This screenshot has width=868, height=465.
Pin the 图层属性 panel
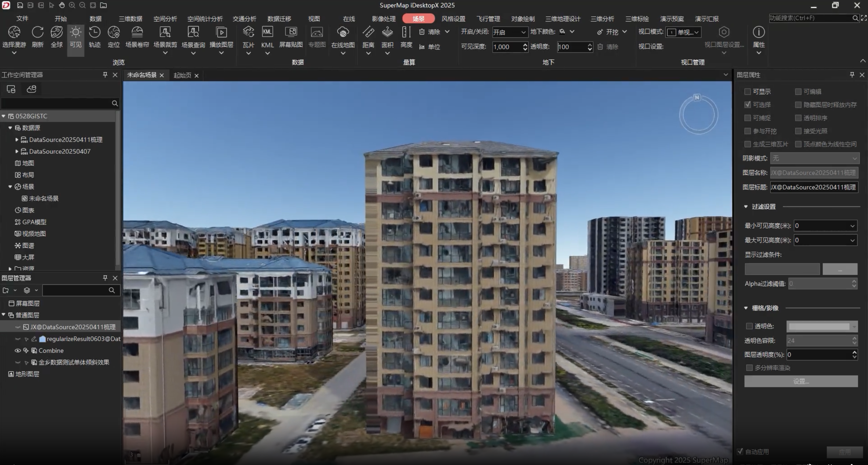coord(852,75)
